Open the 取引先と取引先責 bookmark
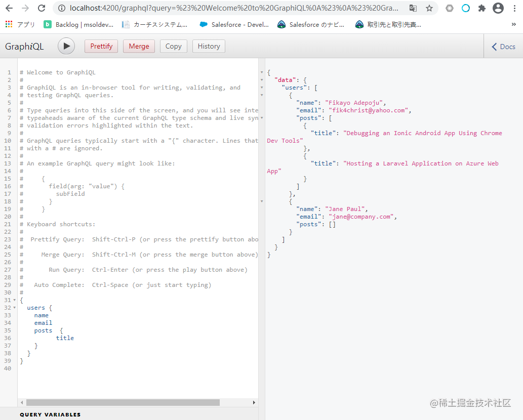This screenshot has width=523, height=420. click(x=388, y=24)
